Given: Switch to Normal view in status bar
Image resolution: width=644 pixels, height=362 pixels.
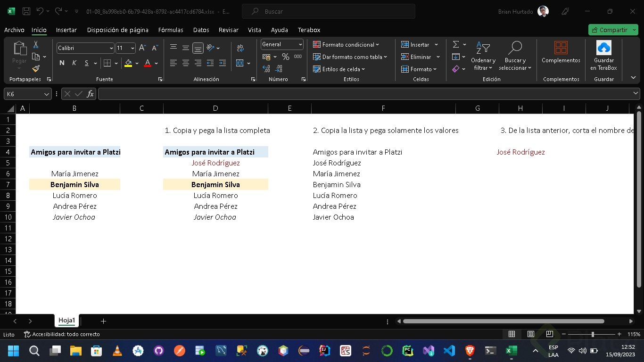Looking at the screenshot, I should click(x=512, y=334).
